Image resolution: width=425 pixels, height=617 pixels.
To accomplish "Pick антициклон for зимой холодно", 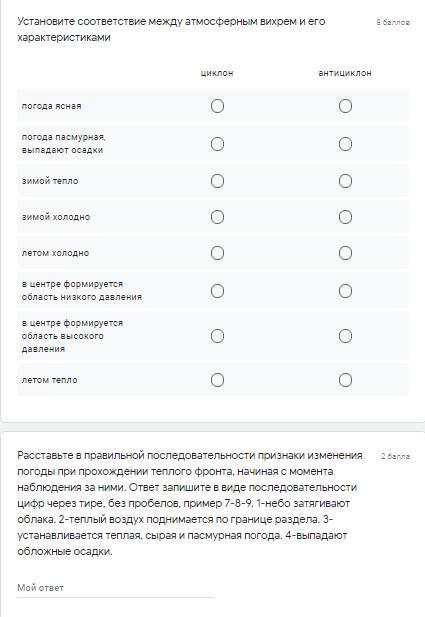I will point(345,217).
